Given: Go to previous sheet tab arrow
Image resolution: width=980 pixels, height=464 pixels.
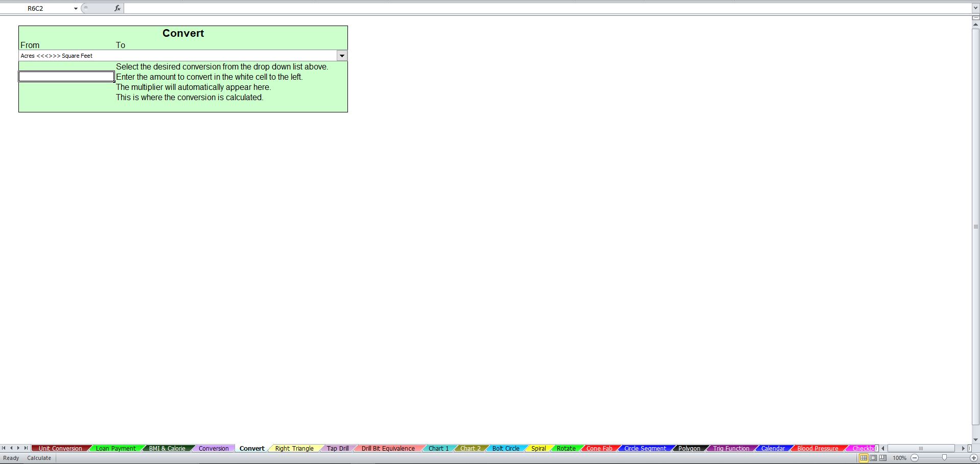Looking at the screenshot, I should point(11,448).
